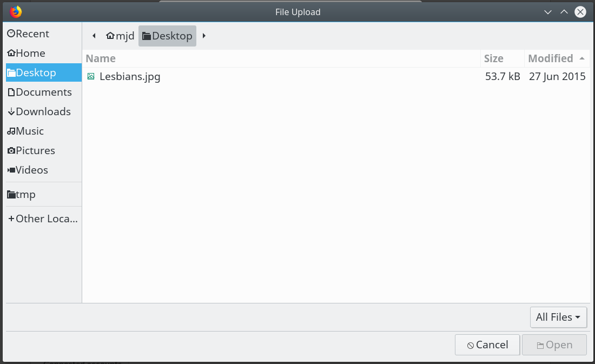Navigate forward with right path arrow
The image size is (595, 364).
[204, 36]
